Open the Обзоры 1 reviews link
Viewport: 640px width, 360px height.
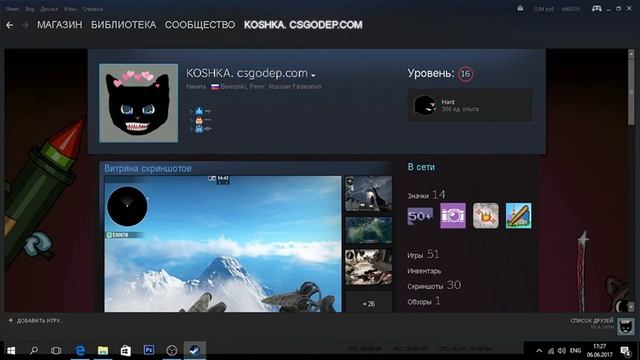[x=424, y=301]
